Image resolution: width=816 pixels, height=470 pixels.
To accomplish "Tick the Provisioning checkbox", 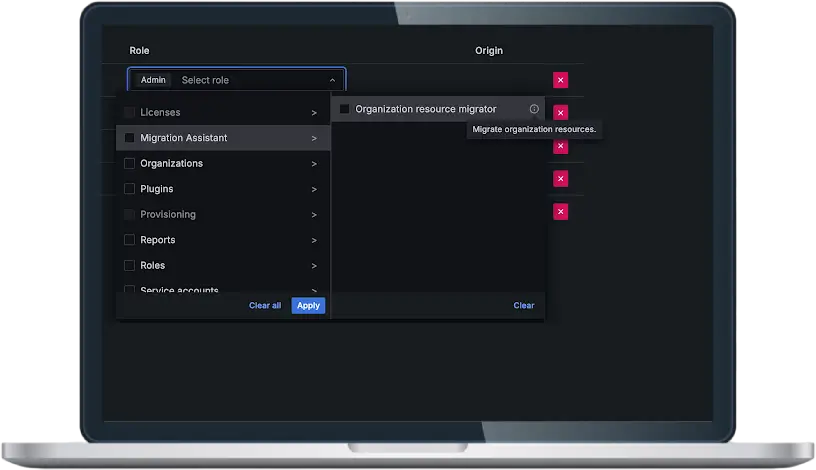I will [x=130, y=214].
